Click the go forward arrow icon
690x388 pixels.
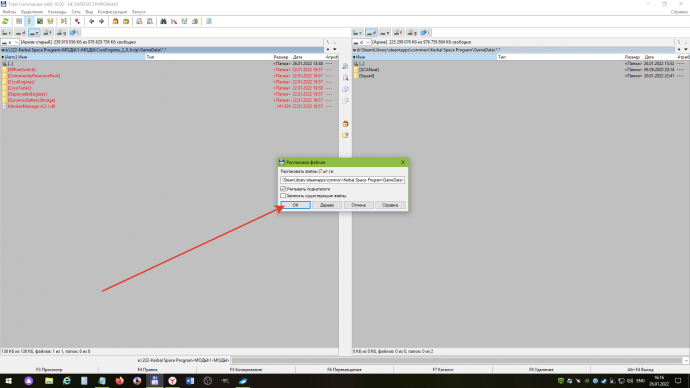click(102, 21)
